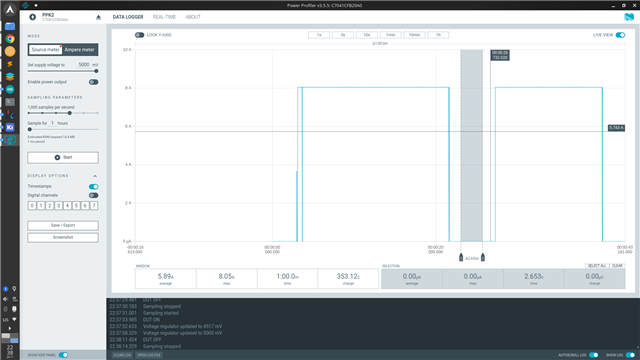Open the Arch Linux application launcher

coord(10,10)
